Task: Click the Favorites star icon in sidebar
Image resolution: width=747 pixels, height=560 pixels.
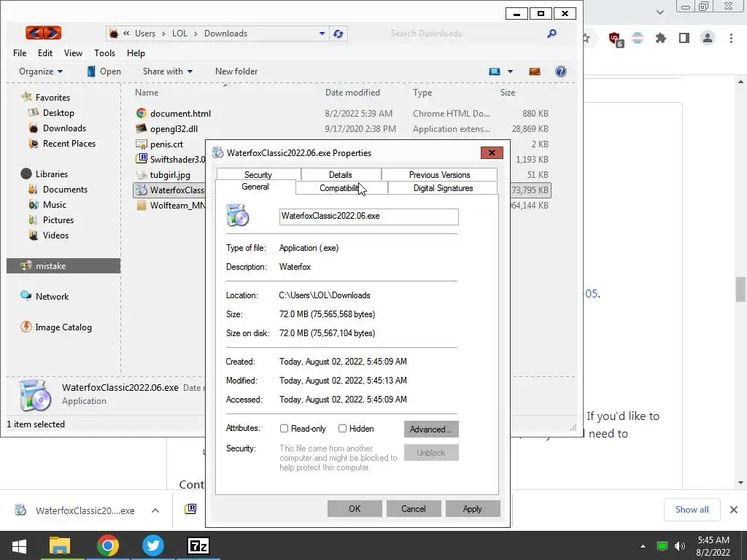Action: [26, 97]
